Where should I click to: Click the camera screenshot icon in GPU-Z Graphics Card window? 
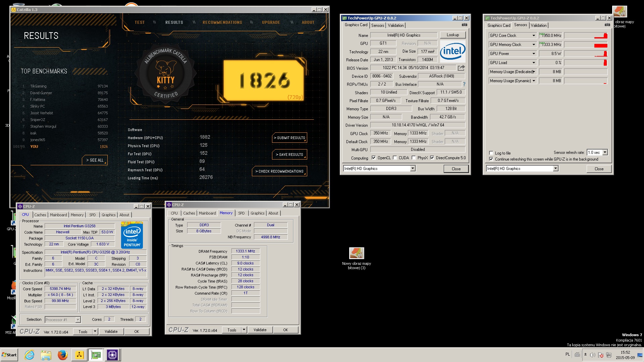(464, 25)
